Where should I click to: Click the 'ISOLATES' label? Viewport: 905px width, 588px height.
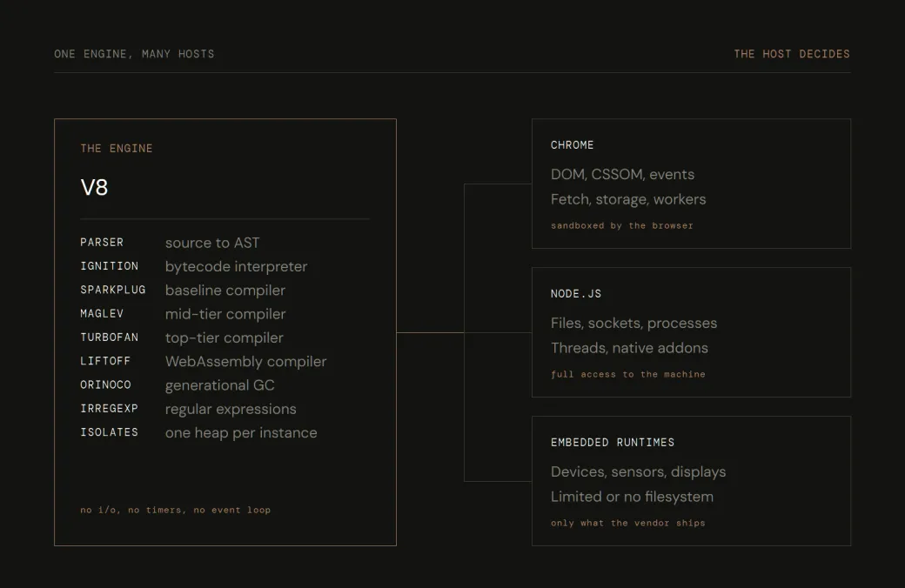(109, 431)
